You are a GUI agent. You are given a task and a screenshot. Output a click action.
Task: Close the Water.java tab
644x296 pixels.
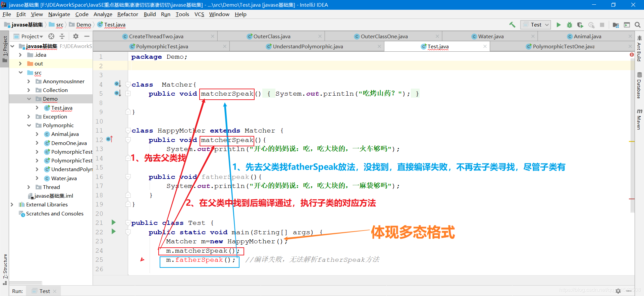click(533, 36)
